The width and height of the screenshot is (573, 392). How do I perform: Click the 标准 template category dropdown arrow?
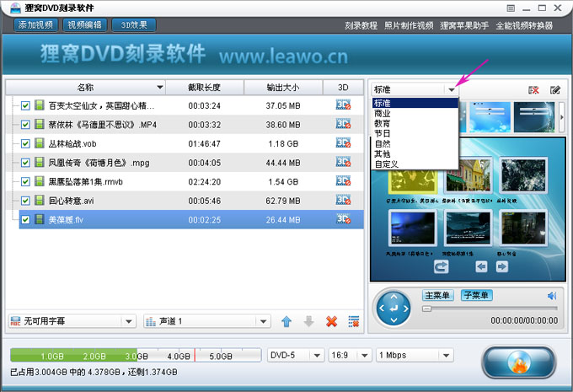pos(452,89)
